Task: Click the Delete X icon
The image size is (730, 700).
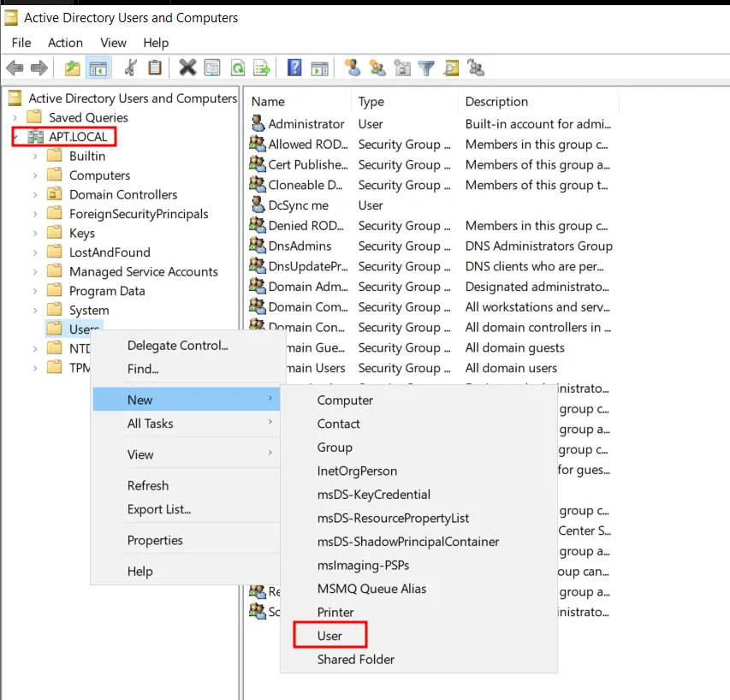Action: [x=187, y=68]
